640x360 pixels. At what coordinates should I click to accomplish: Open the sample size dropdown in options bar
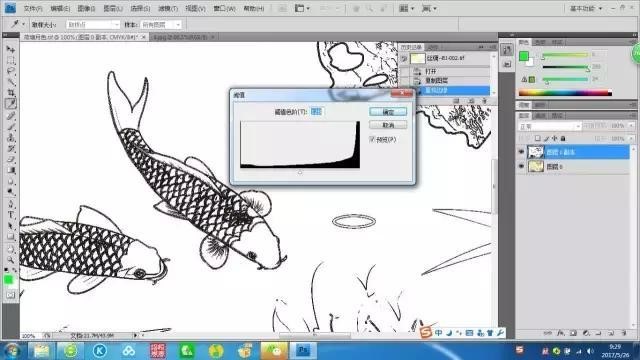93,25
